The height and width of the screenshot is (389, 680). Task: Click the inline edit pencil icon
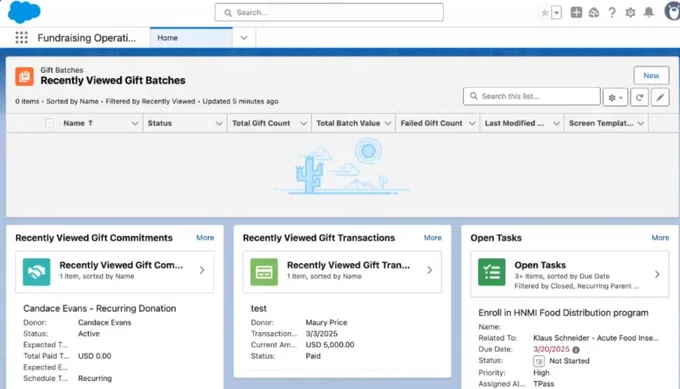[x=660, y=98]
